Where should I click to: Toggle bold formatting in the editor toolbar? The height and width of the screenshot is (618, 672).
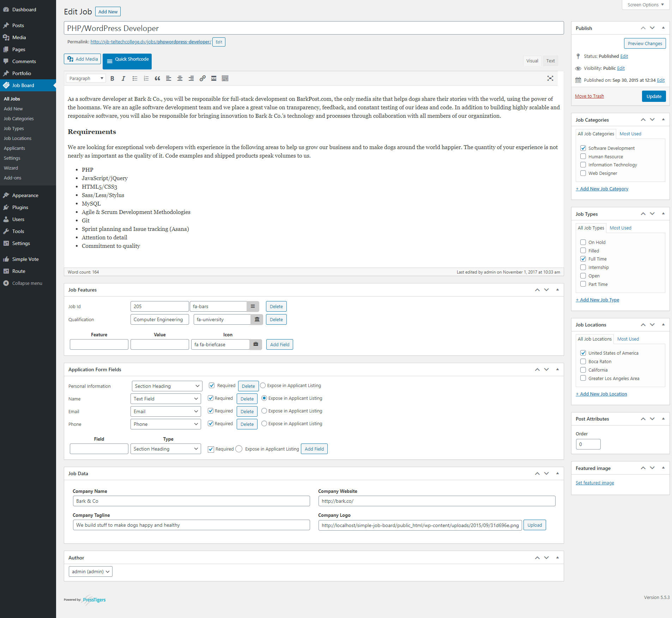(x=112, y=78)
